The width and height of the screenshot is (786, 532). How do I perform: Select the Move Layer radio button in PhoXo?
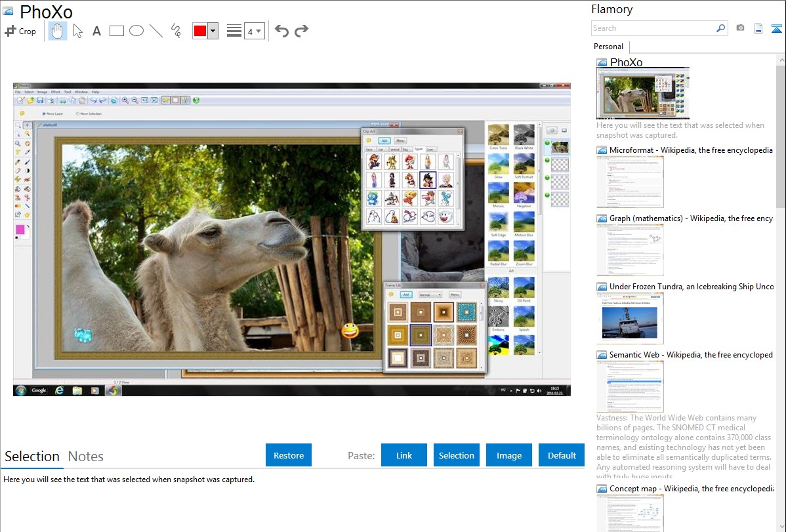click(52, 114)
